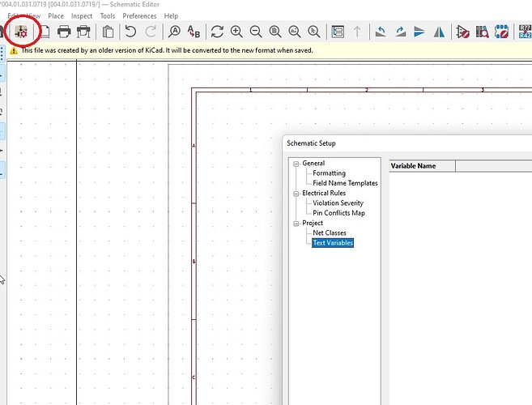Click the Variable Name column header
Image resolution: width=532 pixels, height=405 pixels.
[422, 166]
